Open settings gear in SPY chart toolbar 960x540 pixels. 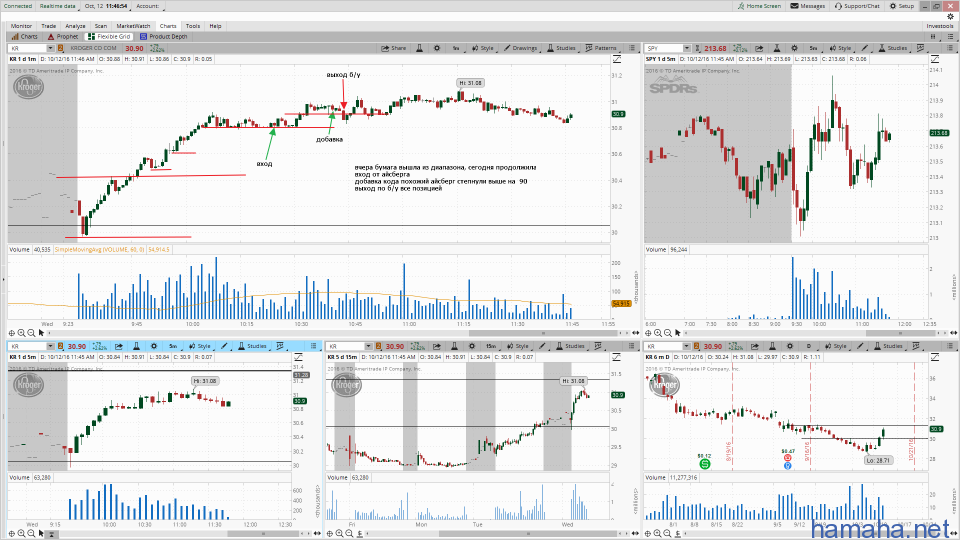[x=794, y=48]
